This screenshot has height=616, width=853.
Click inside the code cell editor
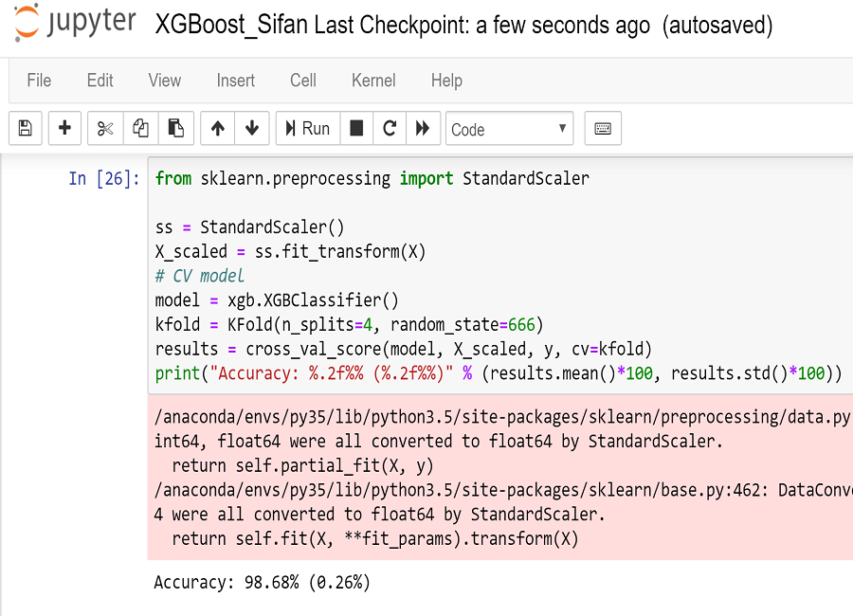[x=500, y=276]
